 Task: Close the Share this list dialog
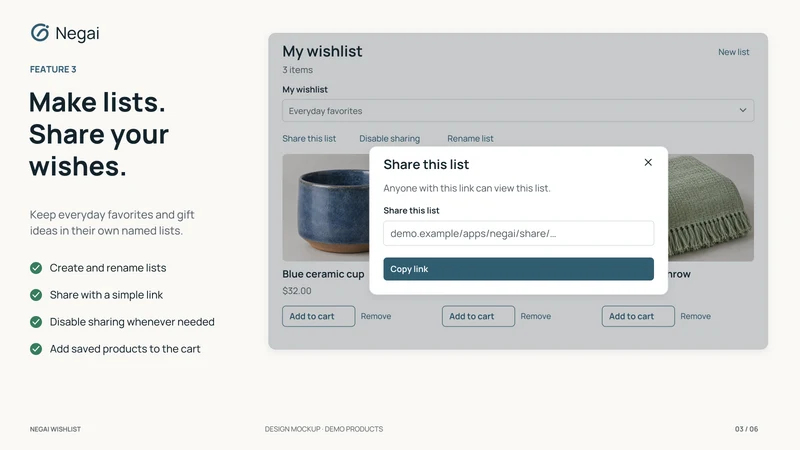[648, 162]
